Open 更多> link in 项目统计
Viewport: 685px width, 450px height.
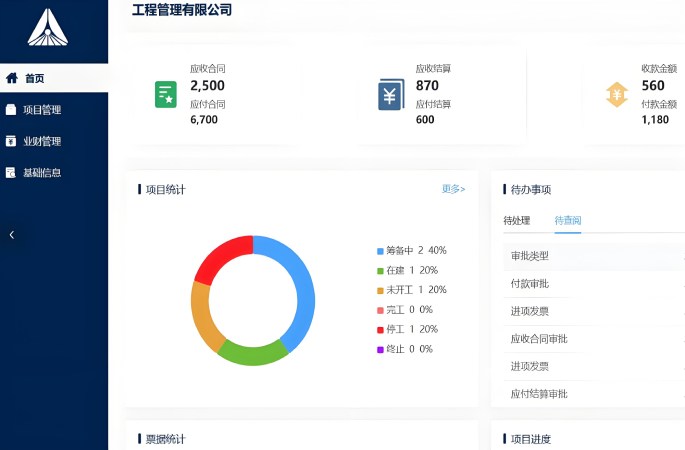(453, 189)
